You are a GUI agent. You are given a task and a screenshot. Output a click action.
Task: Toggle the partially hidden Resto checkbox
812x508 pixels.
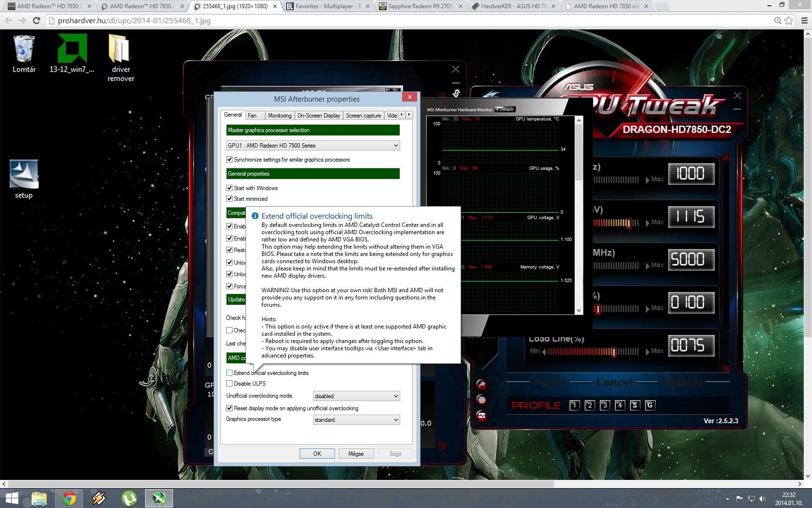230,250
